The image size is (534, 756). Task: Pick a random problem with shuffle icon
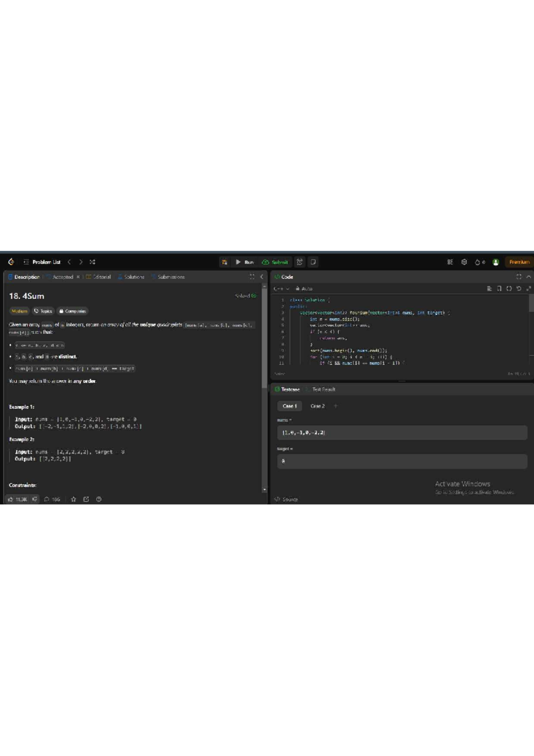(92, 262)
